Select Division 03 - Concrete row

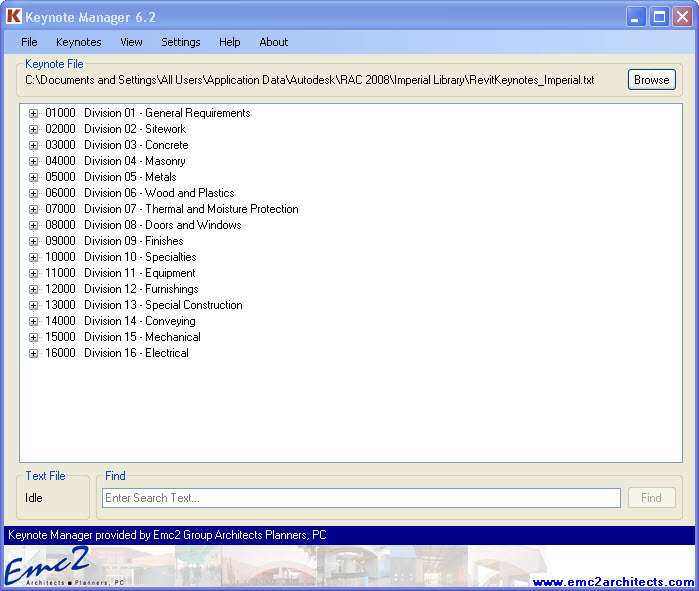117,145
